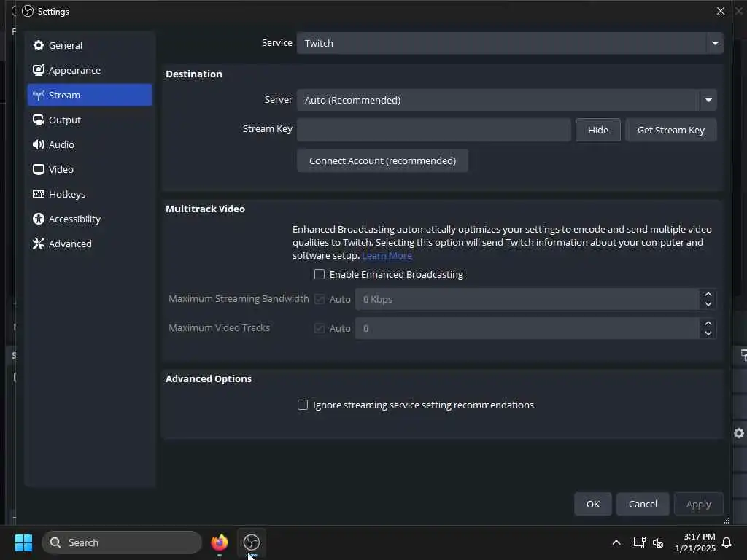The image size is (747, 560).
Task: Click the Apply button
Action: click(x=698, y=504)
